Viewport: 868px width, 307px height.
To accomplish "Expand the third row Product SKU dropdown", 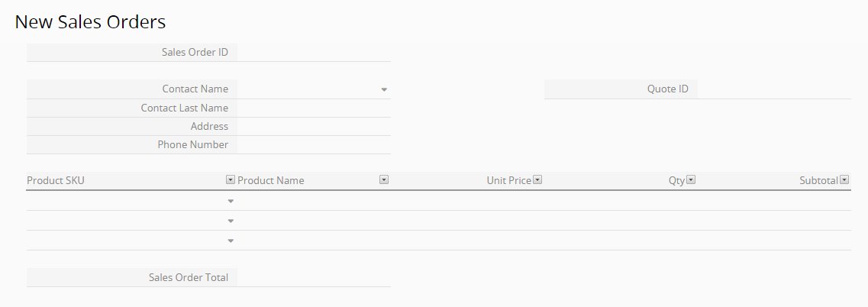I will (x=231, y=241).
